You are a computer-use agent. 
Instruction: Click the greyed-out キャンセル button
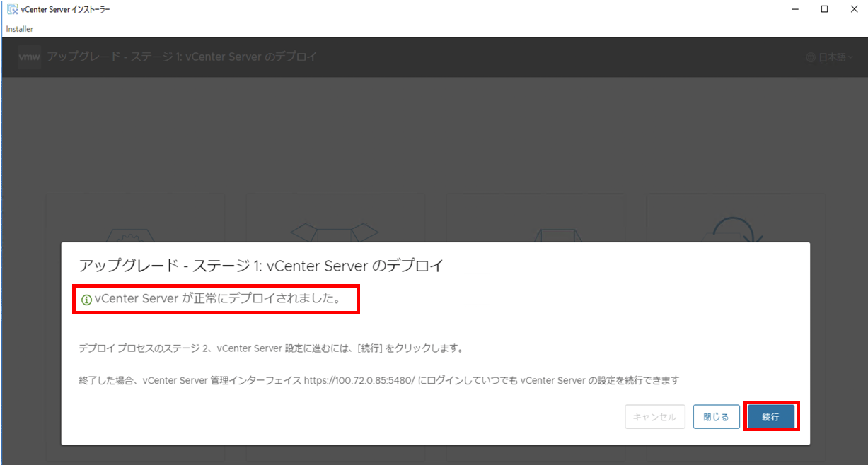[x=655, y=417]
